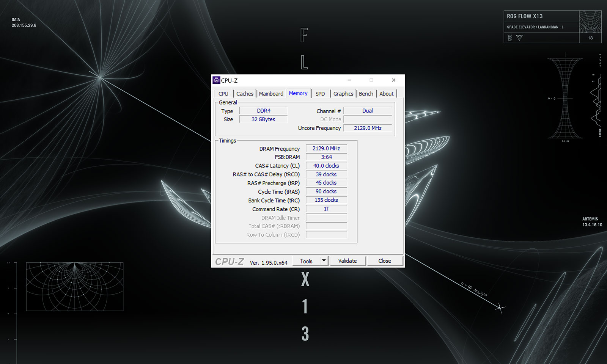
Task: Click the empty DRAM Idle Timer field
Action: [x=326, y=218]
